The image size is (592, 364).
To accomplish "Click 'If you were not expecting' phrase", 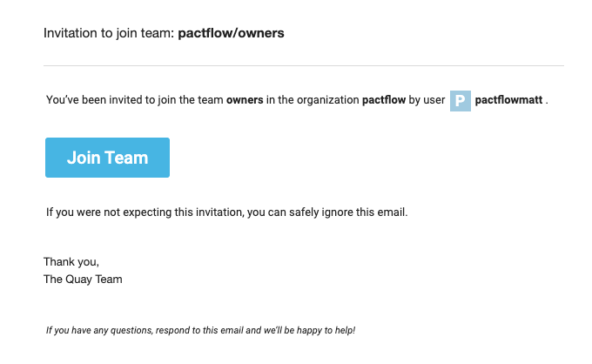I will coord(104,212).
